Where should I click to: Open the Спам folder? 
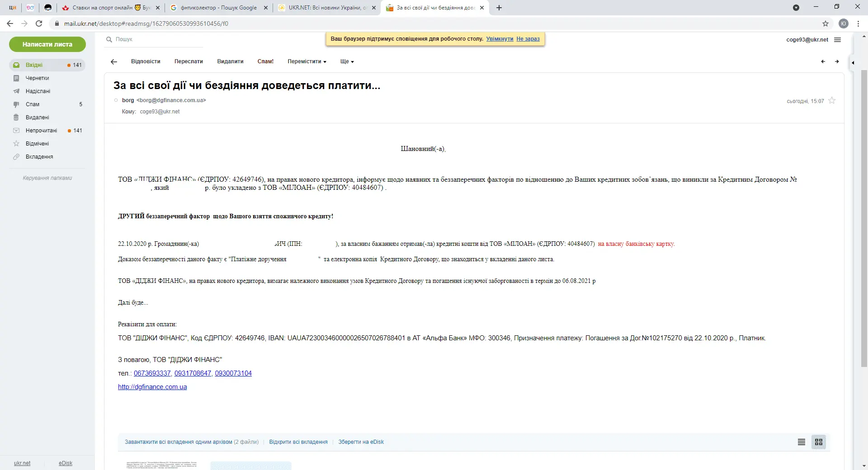[33, 104]
